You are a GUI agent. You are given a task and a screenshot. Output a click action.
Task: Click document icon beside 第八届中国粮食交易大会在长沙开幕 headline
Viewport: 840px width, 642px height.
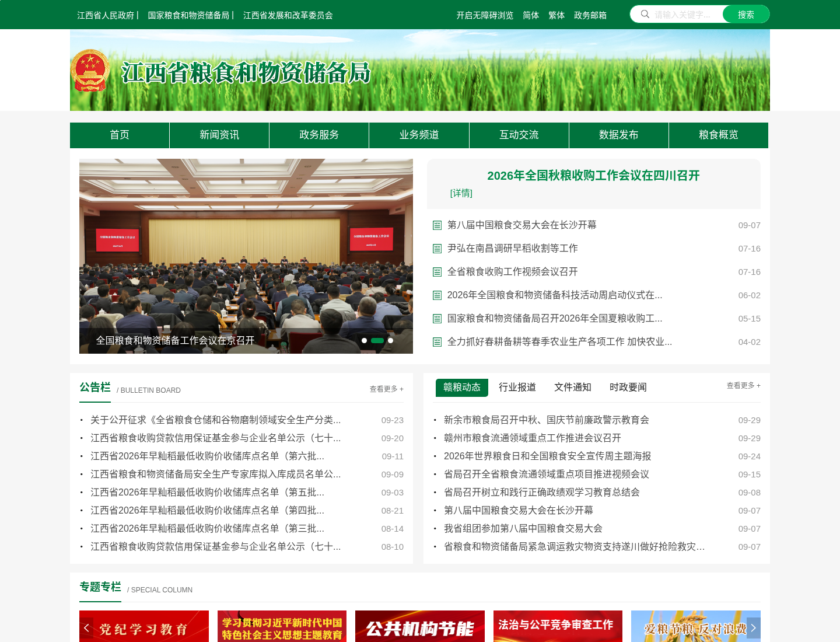click(x=437, y=225)
